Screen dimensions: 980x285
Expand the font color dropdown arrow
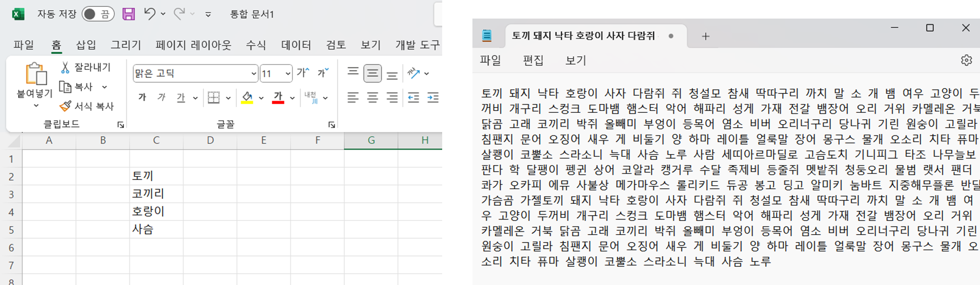point(292,98)
